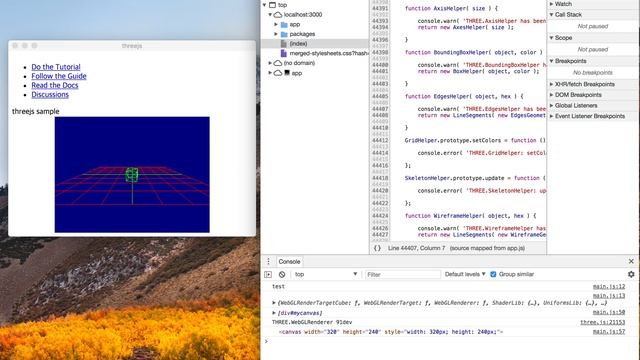Expand XHR/fetch Breakpoints section
Viewport: 640px width, 360px height.
(551, 84)
